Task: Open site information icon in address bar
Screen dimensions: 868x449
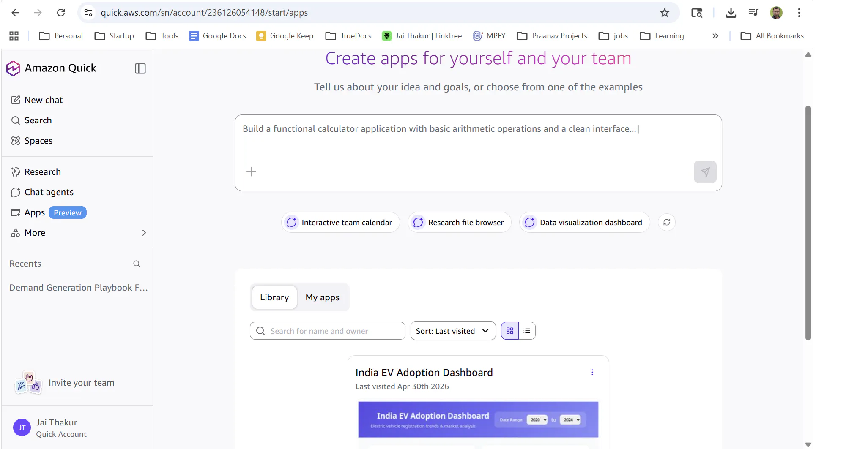Action: click(x=88, y=13)
